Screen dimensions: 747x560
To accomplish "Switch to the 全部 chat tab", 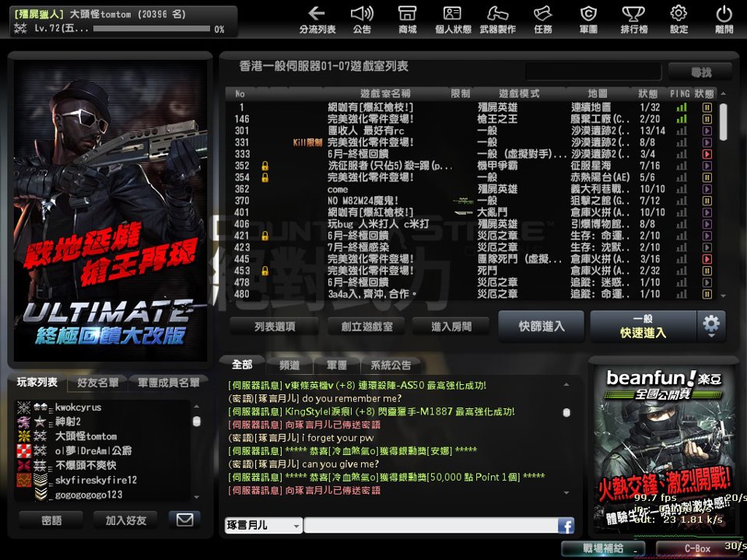I will point(242,365).
